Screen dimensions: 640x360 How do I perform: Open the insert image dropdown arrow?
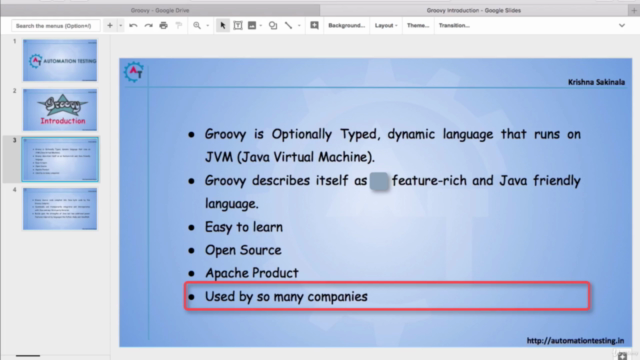tap(260, 26)
